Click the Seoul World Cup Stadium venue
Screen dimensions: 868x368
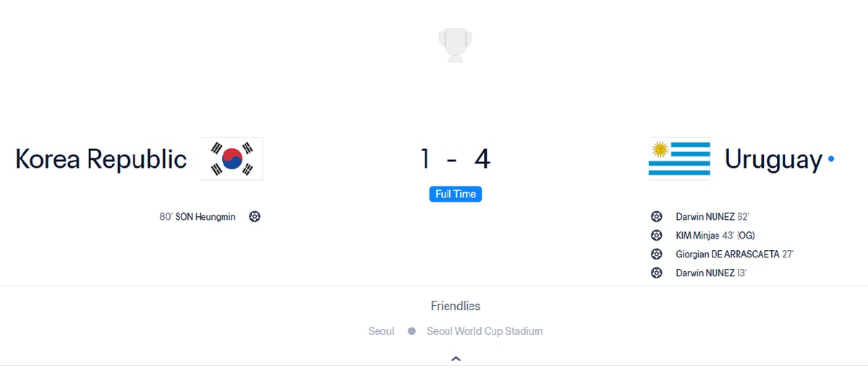click(485, 331)
